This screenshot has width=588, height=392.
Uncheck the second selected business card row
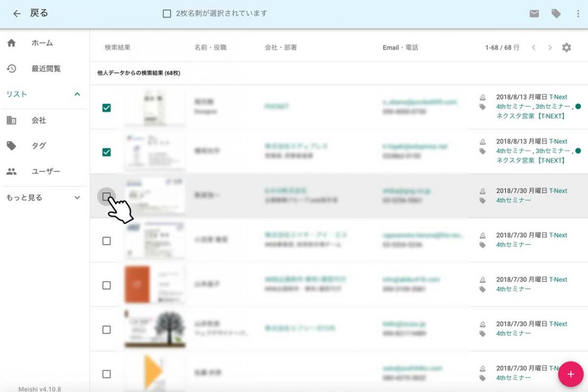[x=107, y=152]
